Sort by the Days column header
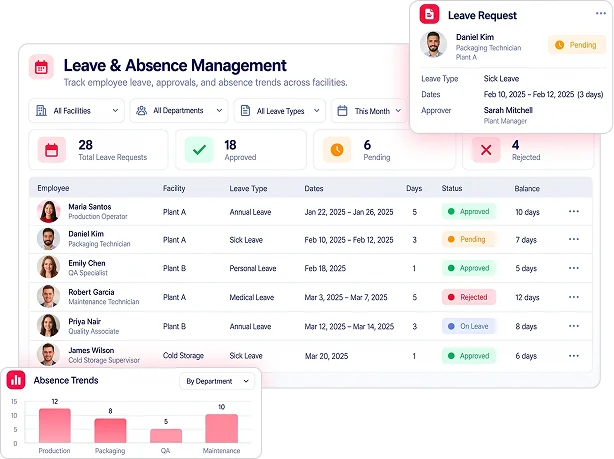 414,188
